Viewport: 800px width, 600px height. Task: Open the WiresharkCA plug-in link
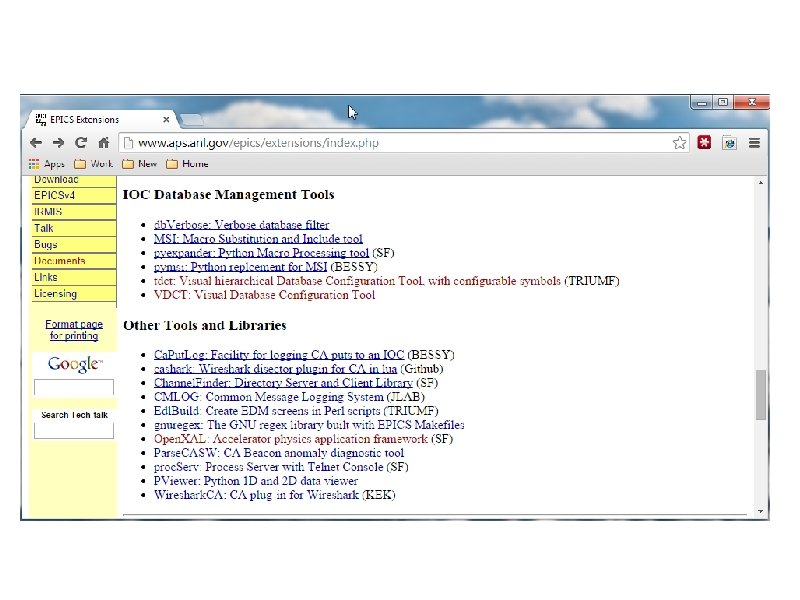[256, 495]
